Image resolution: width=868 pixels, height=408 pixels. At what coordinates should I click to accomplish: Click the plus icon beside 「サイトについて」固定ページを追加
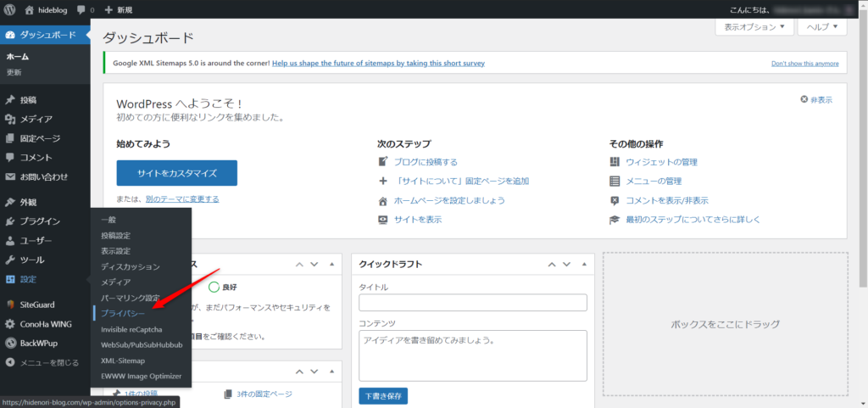click(x=382, y=181)
